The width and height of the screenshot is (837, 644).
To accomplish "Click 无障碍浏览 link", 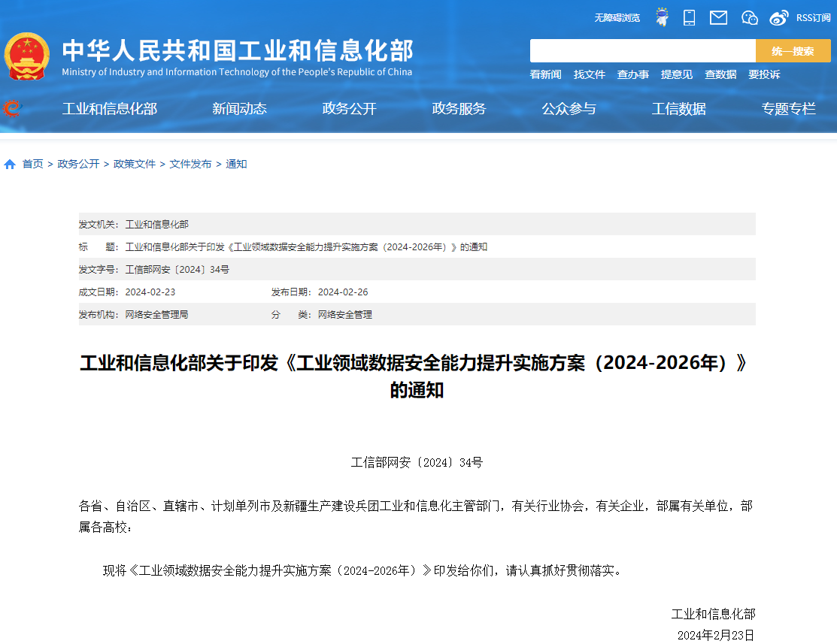I will coord(617,18).
